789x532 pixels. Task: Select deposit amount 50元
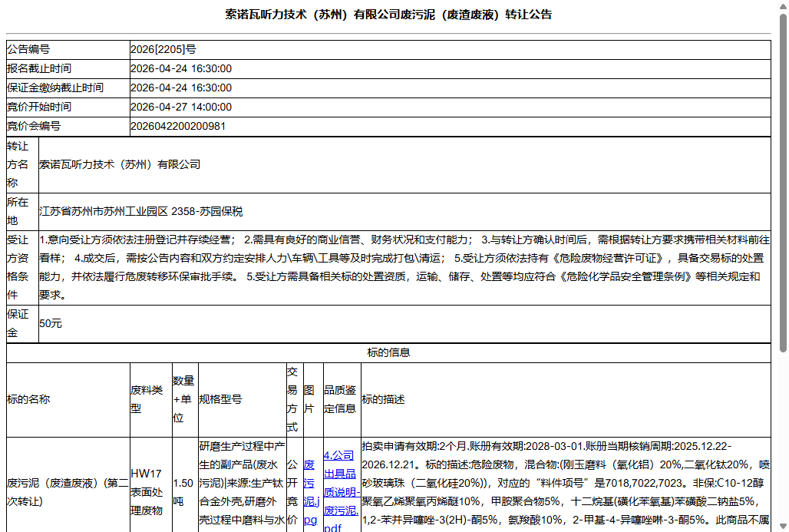[x=51, y=324]
